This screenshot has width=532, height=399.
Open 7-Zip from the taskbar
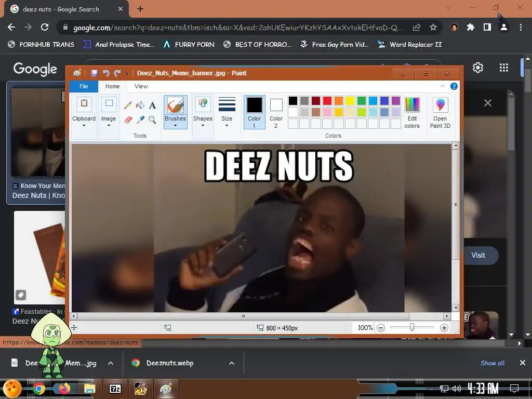(115, 389)
